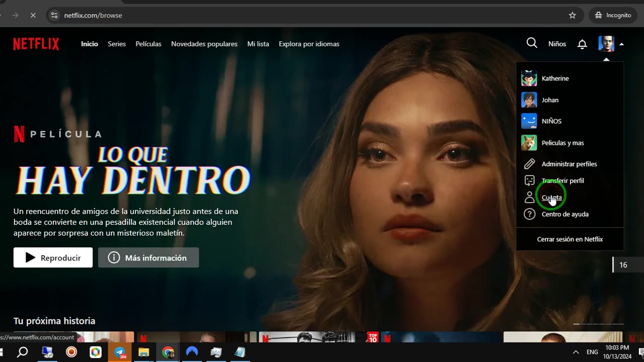Open the notepad taskbar icon on the right
Image resolution: width=644 pixels, height=362 pixels.
click(240, 352)
